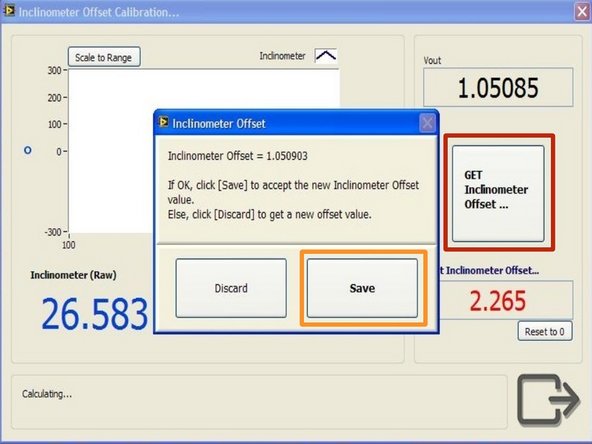Click the LabVIEW icon in the main window title
This screenshot has height=444, width=592.
[x=9, y=11]
